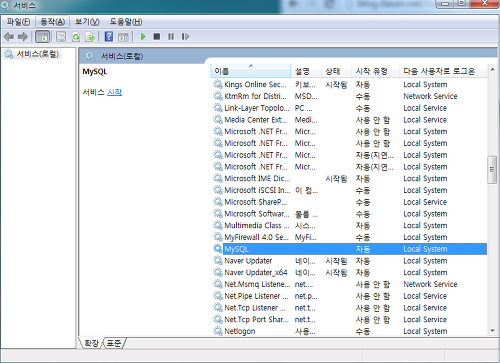Toggle the show/hide console tree icon

click(x=43, y=37)
